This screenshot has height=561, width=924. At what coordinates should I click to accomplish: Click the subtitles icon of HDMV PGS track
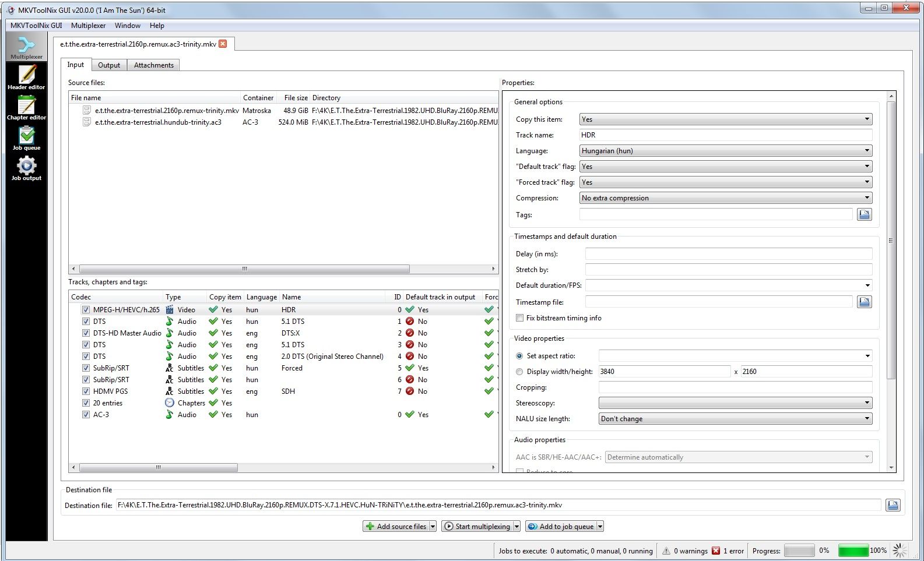coord(170,391)
